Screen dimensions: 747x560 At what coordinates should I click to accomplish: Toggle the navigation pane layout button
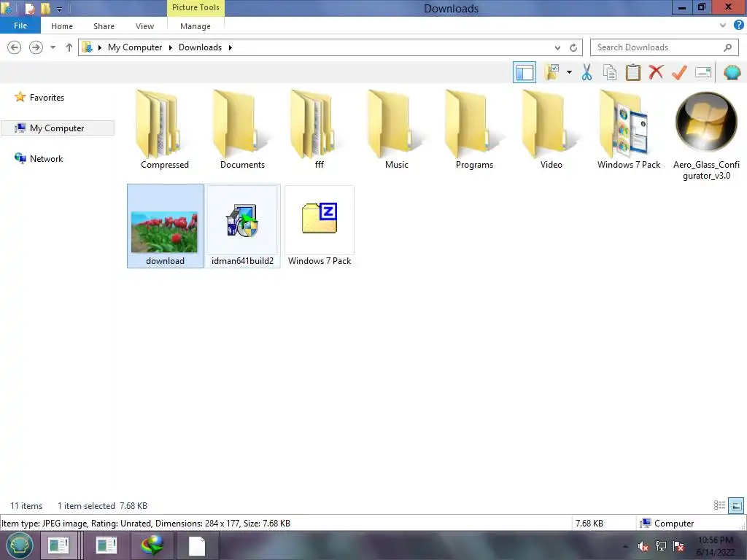[x=524, y=72]
